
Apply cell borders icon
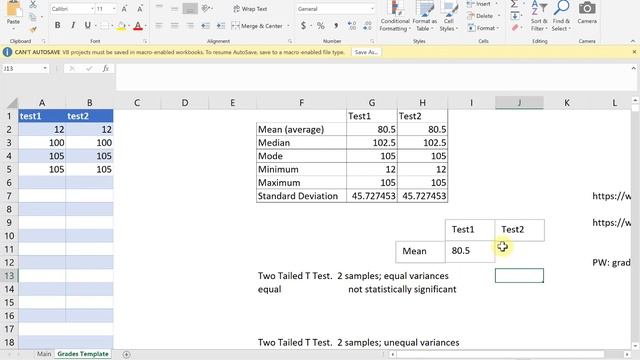point(104,26)
